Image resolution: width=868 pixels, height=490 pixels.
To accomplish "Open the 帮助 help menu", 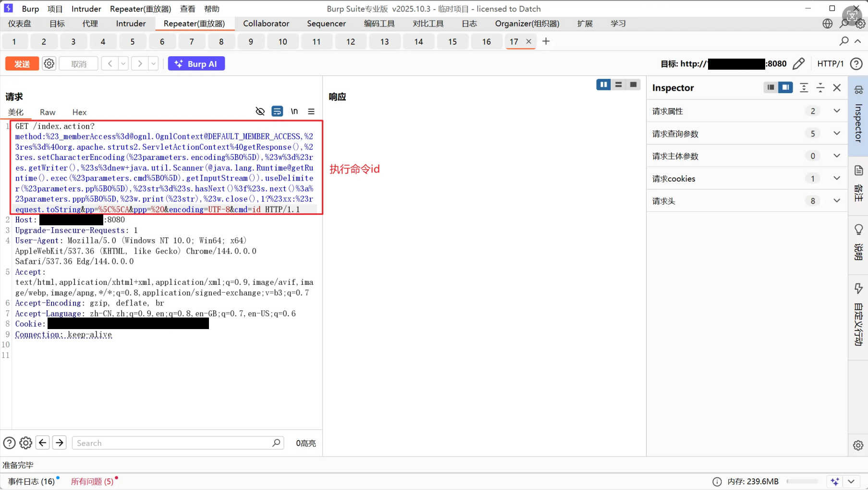I will pyautogui.click(x=212, y=9).
